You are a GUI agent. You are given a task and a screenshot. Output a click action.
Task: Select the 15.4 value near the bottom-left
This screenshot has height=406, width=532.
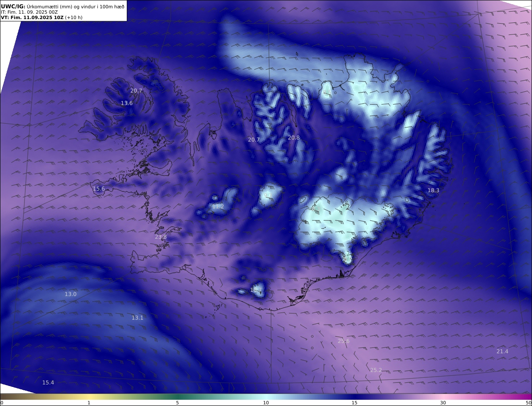click(x=48, y=383)
